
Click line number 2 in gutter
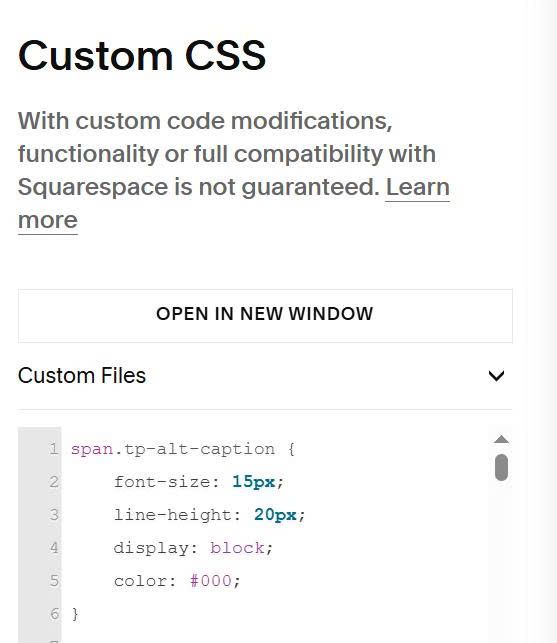click(x=54, y=482)
